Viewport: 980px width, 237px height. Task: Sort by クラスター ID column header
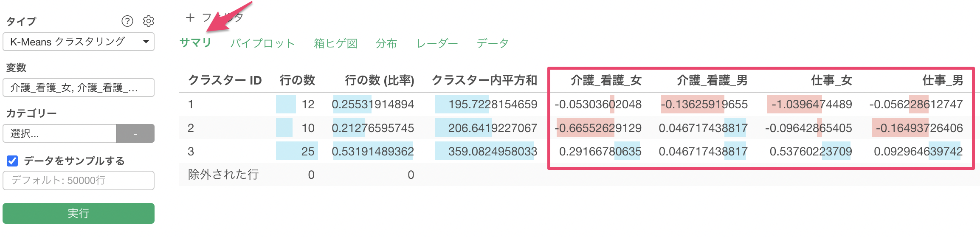(x=225, y=80)
